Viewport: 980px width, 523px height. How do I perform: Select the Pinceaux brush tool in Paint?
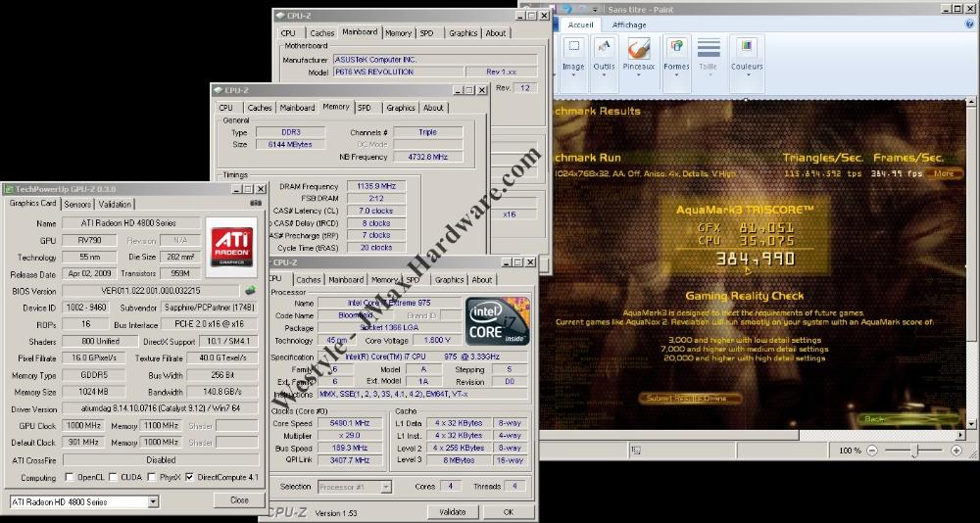coord(638,56)
